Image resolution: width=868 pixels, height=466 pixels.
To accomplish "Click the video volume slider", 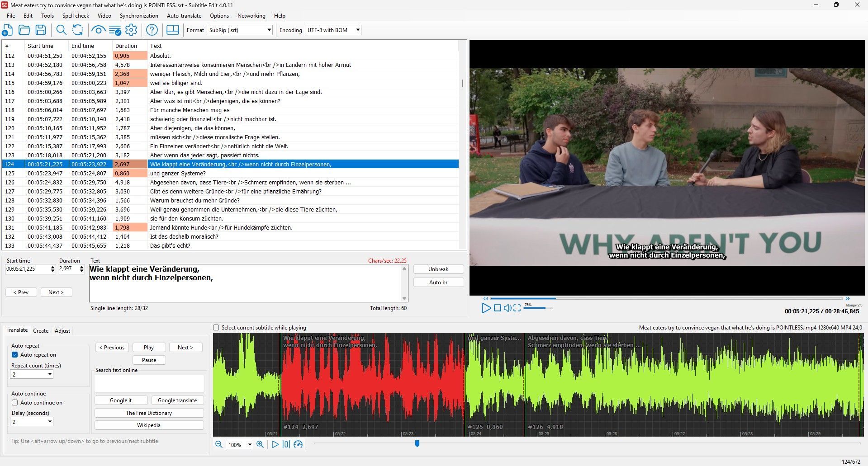I will click(x=538, y=308).
